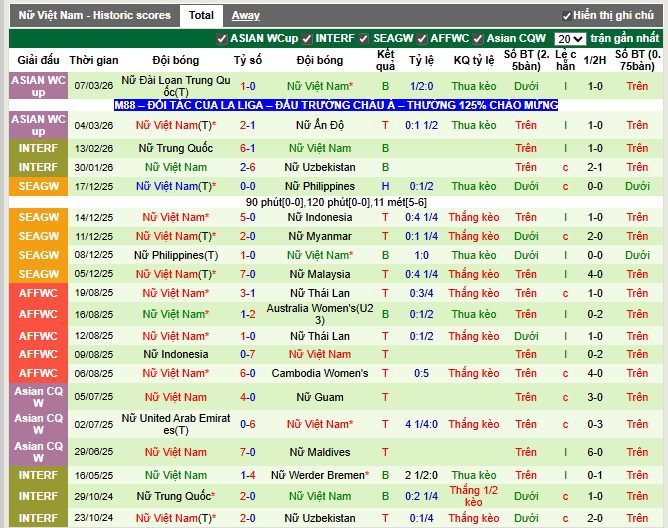Click the 7-0 score against Nữ Maldives
Image resolution: width=668 pixels, height=528 pixels.
tap(247, 452)
